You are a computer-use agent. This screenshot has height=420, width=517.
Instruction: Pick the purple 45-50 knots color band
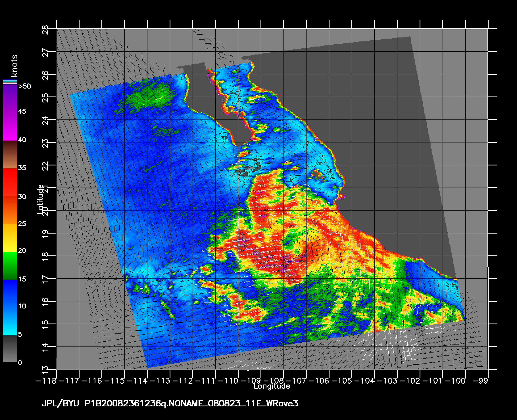point(10,98)
